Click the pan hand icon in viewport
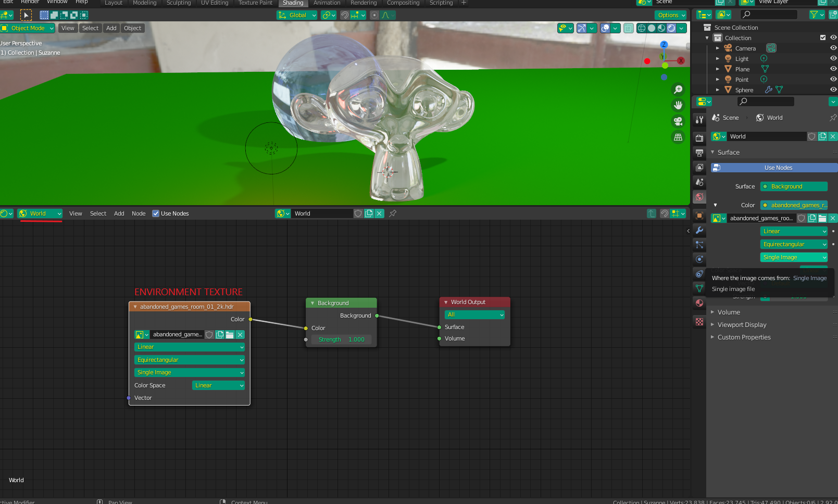Screen dimensions: 838x504 678,105
